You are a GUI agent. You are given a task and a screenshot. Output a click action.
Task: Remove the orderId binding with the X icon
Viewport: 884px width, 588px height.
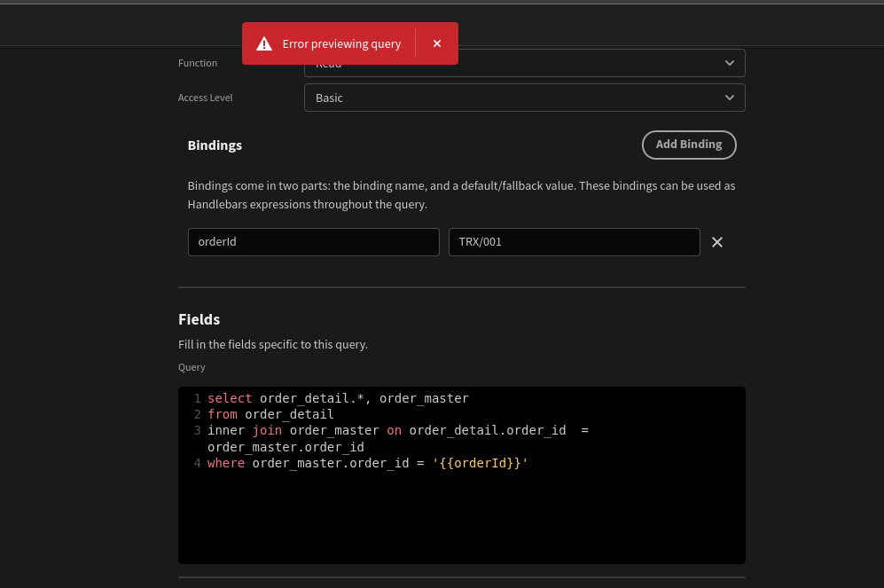(717, 241)
